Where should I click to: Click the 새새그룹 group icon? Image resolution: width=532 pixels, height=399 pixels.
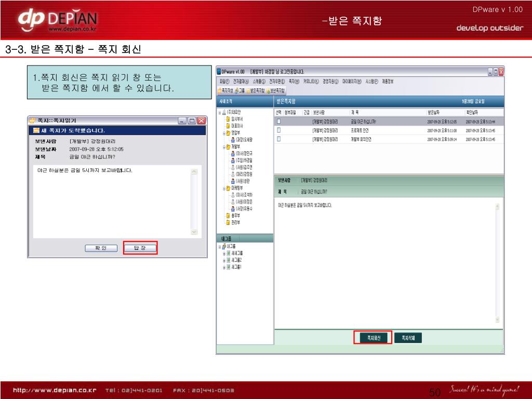229,254
